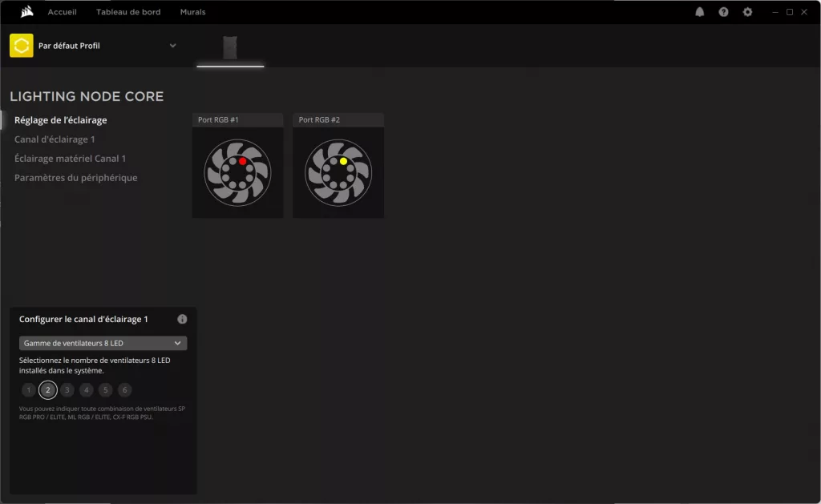Set fan count to 5
821x504 pixels.
coord(105,390)
